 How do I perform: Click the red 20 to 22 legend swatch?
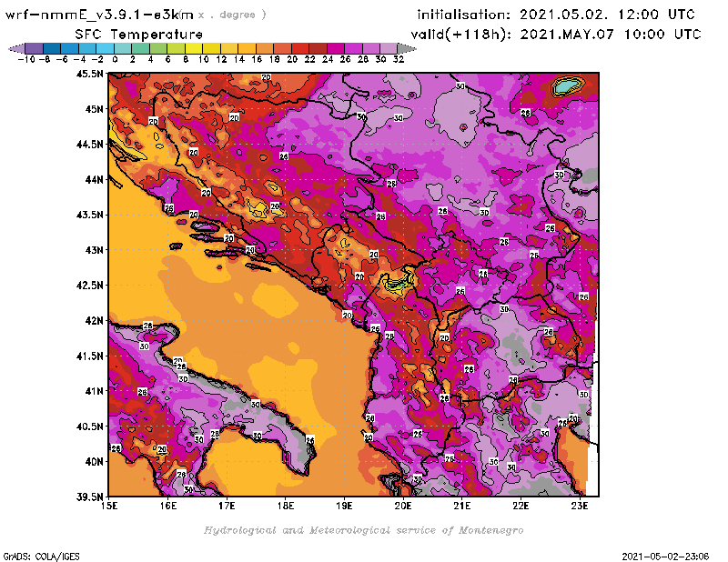pos(299,48)
